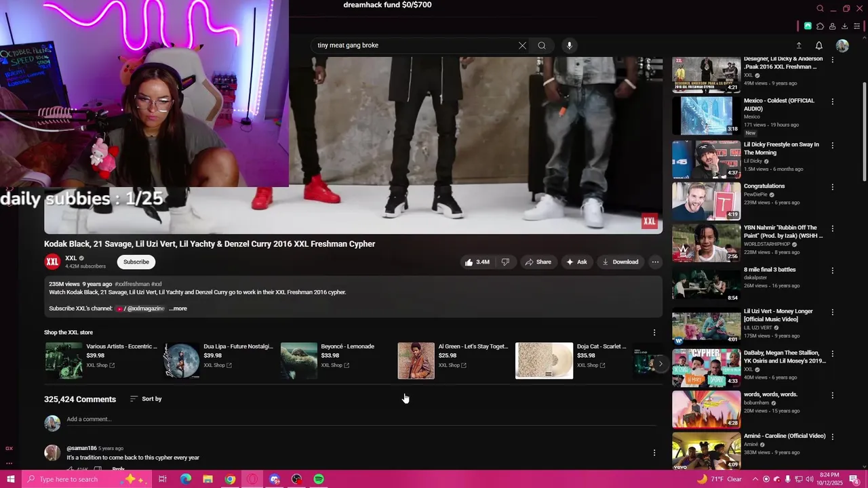Open the Ask AI button
Screen dimensions: 868x488
click(x=576, y=262)
